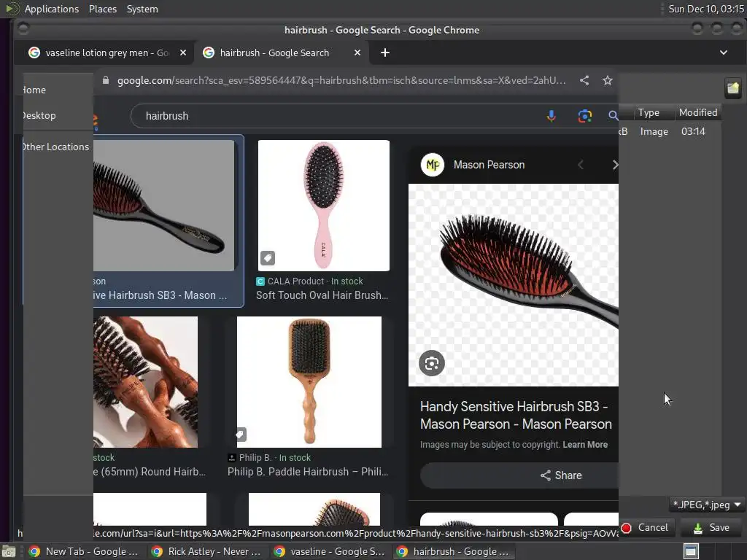Click Cancel in the save dialog

coord(646,528)
